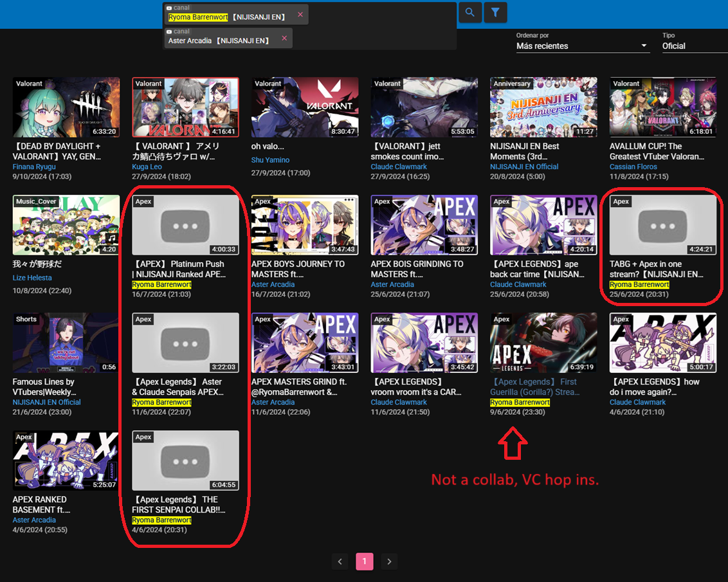
Task: Open THE FIRST SENPAI COLLAB placeholder thumbnail
Action: 185,460
